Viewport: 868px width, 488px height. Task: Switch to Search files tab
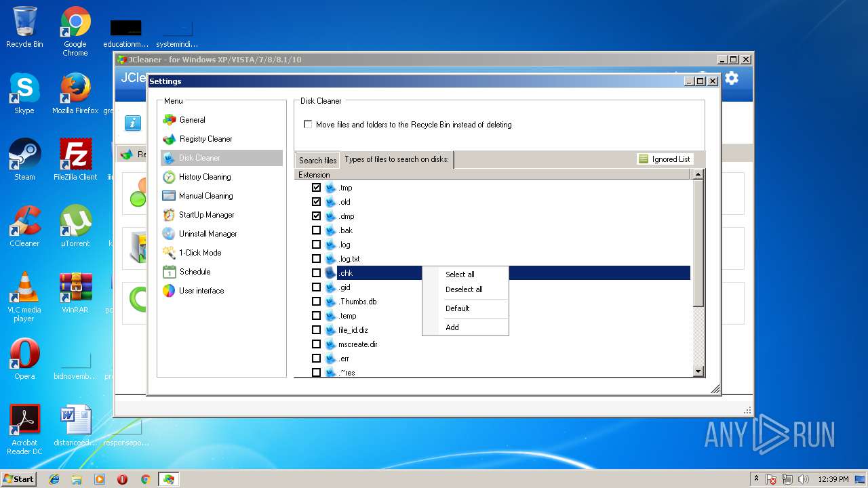tap(317, 161)
